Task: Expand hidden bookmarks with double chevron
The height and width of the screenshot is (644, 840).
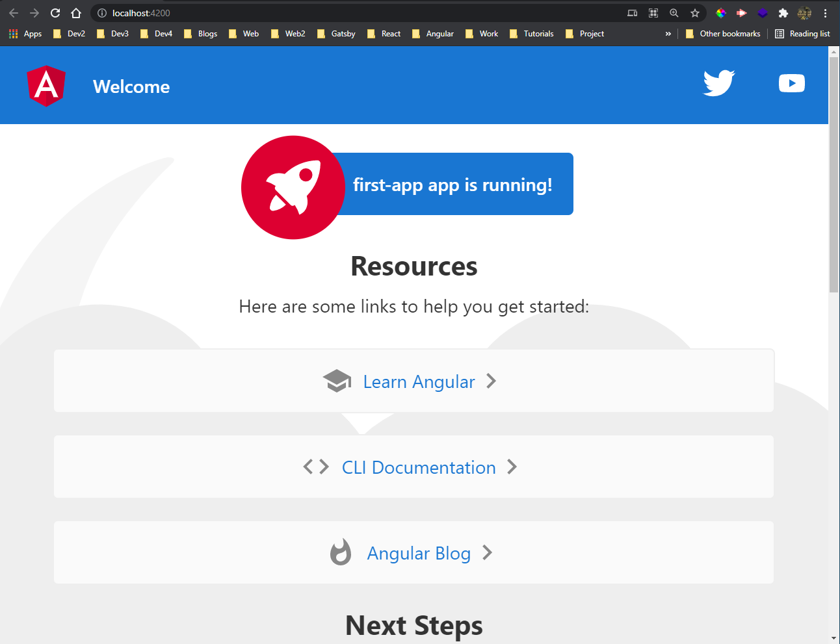Action: 668,34
